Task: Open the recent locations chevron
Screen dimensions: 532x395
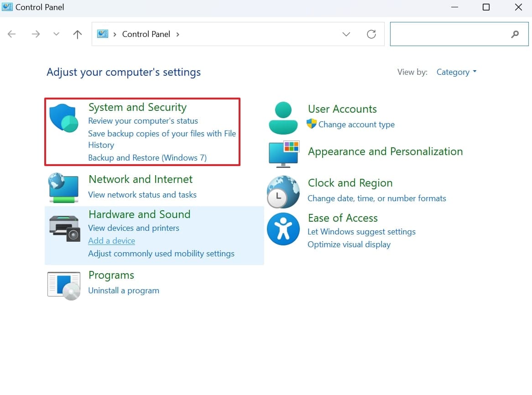Action: point(56,34)
